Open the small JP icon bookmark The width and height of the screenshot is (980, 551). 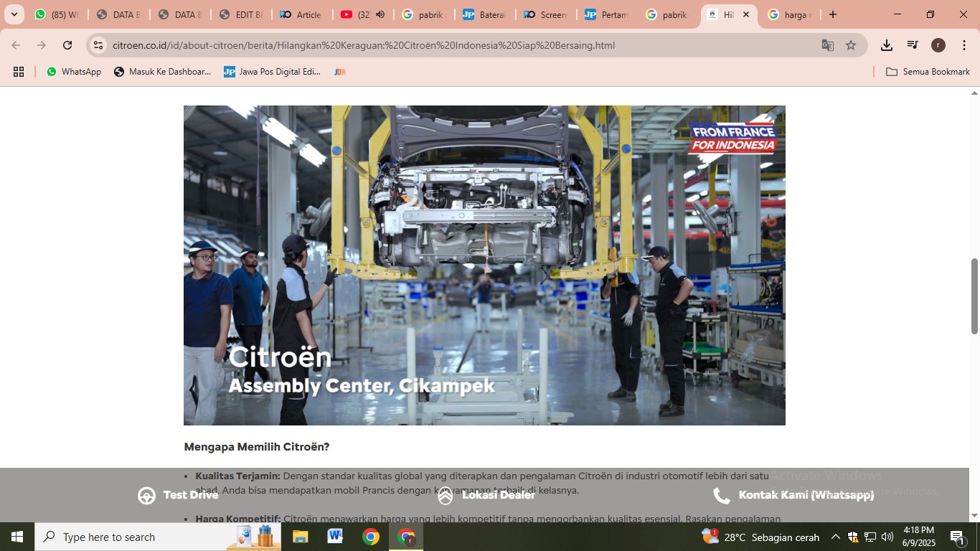(x=340, y=72)
